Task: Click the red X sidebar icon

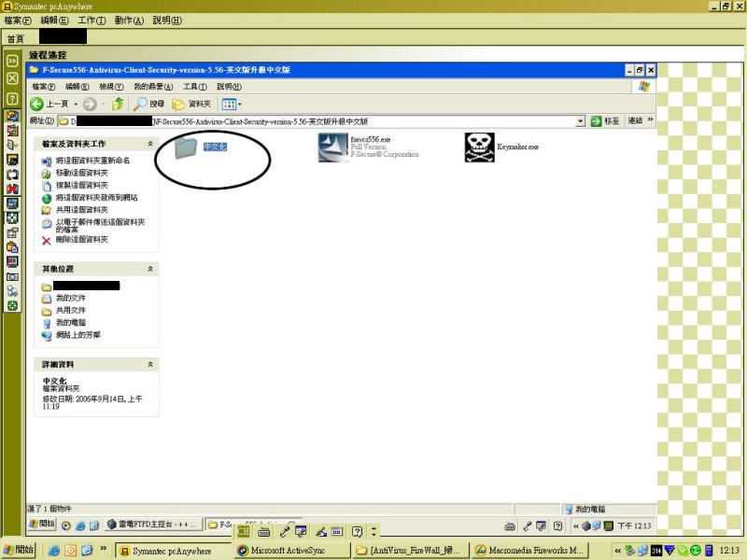Action: (12, 189)
